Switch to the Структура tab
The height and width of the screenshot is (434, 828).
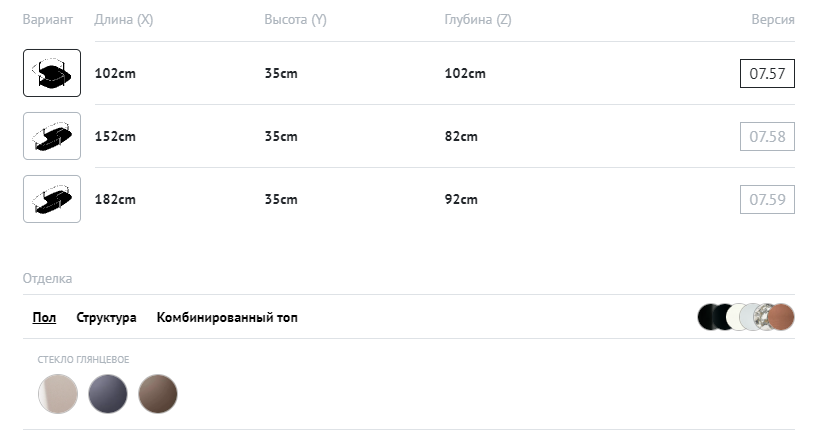(106, 318)
